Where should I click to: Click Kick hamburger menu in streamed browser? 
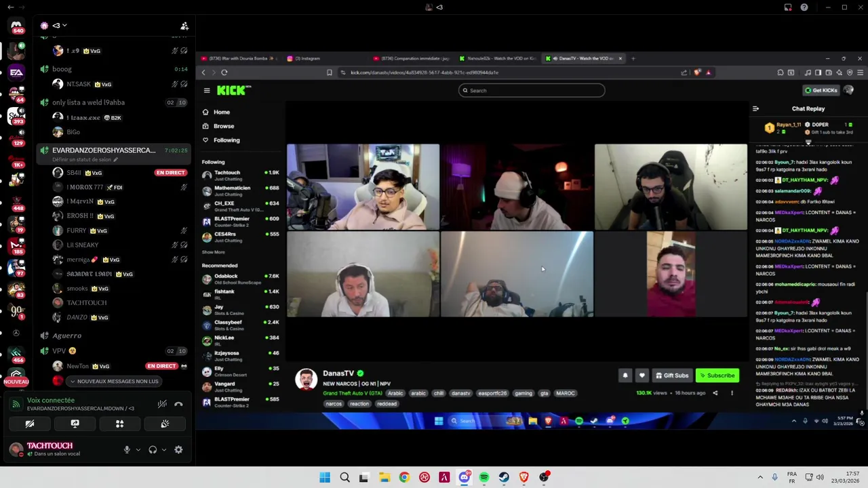click(207, 90)
